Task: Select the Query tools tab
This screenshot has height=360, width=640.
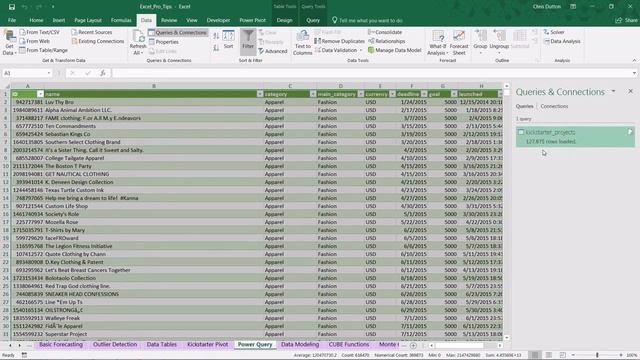Action: (313, 20)
